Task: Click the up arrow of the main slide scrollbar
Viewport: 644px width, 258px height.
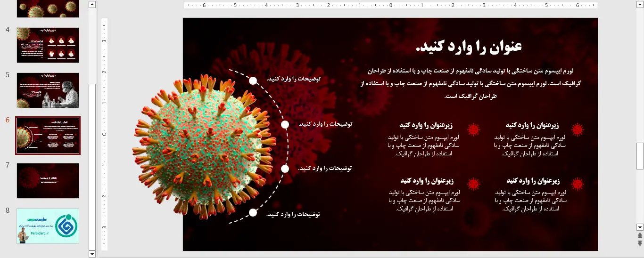Action: 640,5
